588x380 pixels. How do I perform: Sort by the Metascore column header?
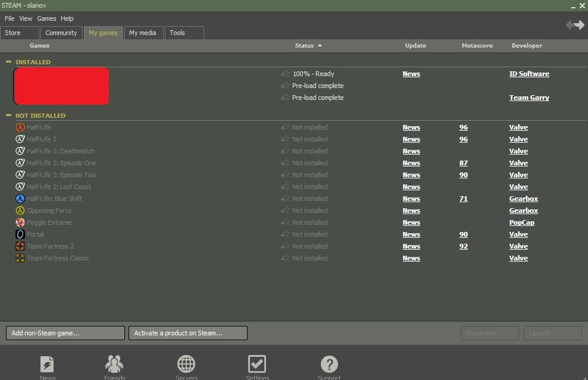pyautogui.click(x=477, y=45)
